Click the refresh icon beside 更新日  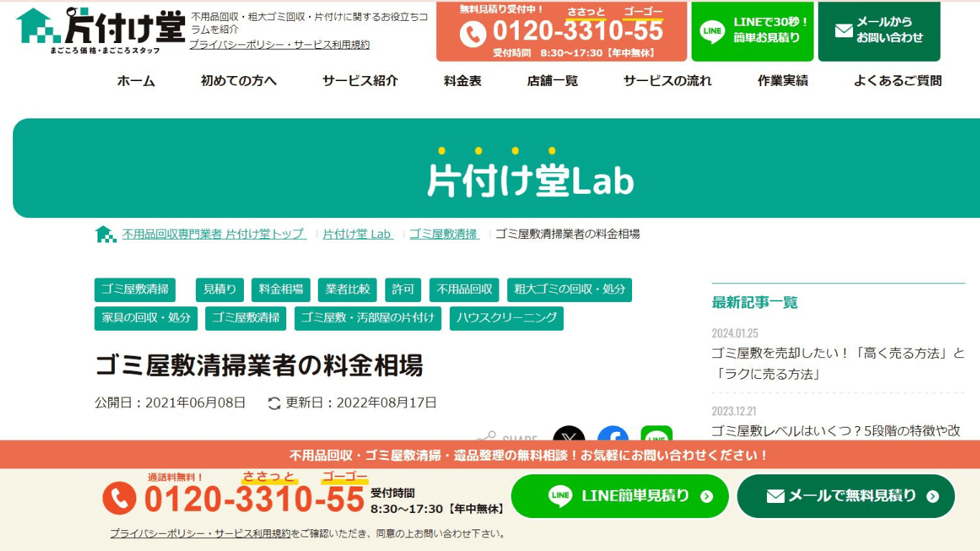274,403
